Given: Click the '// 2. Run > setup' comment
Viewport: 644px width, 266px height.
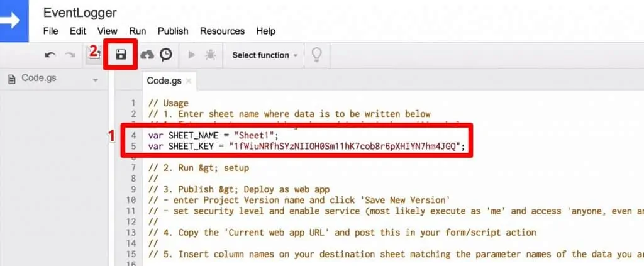Looking at the screenshot, I should click(198, 168).
